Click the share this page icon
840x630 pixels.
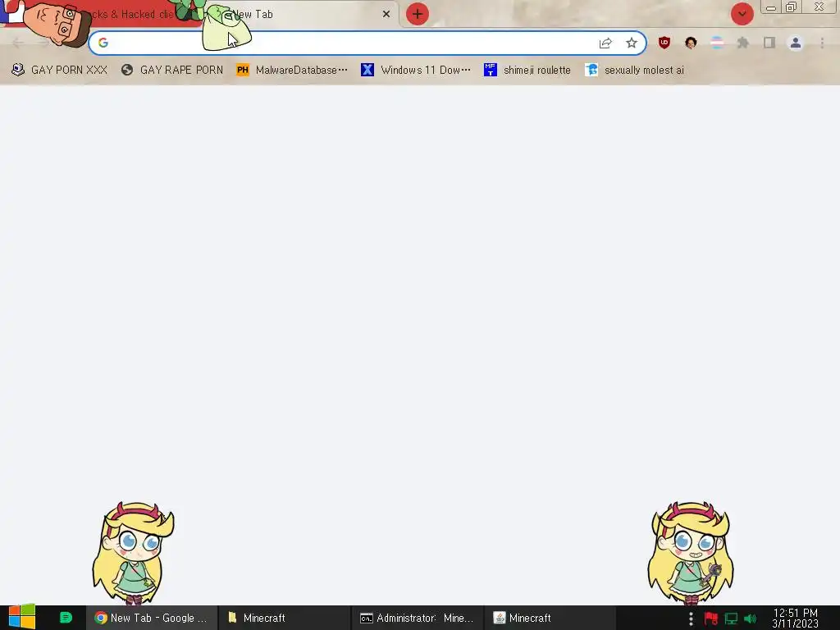click(x=605, y=43)
